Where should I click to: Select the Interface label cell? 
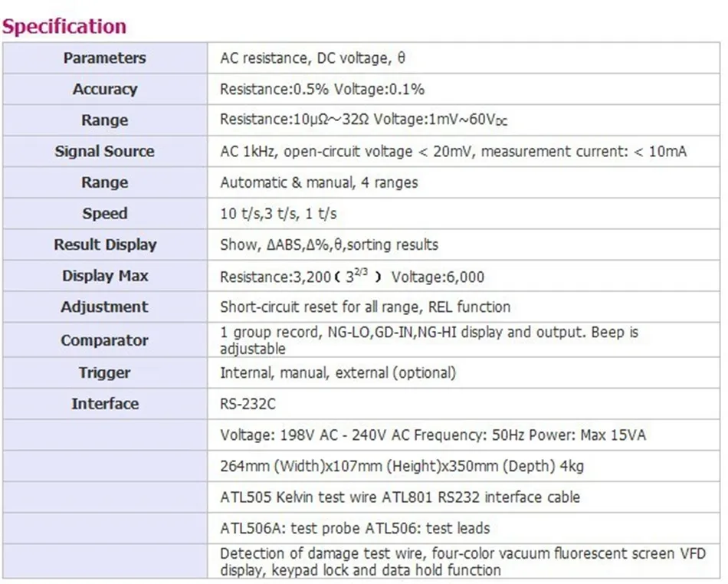point(104,404)
